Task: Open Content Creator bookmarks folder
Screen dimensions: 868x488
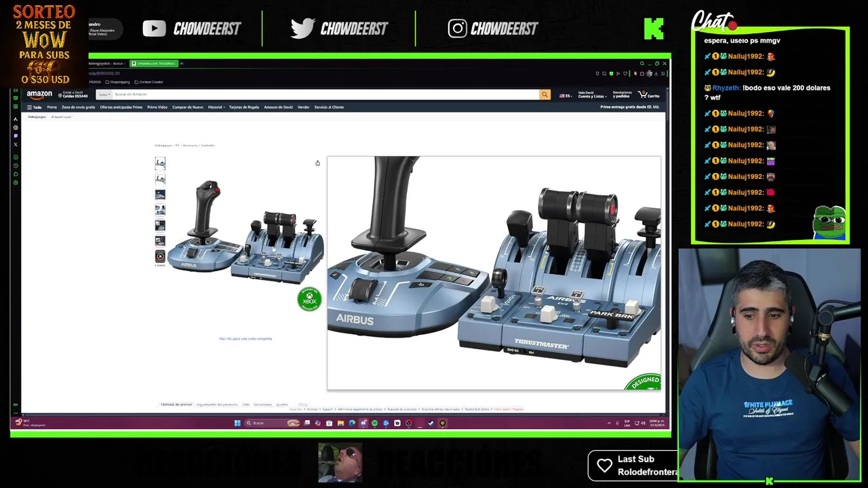Action: click(x=149, y=82)
